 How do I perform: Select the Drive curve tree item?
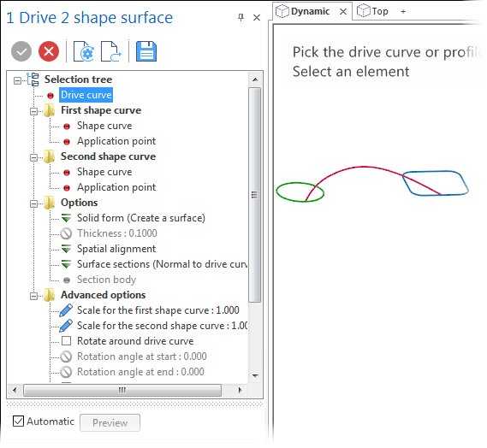[x=86, y=95]
